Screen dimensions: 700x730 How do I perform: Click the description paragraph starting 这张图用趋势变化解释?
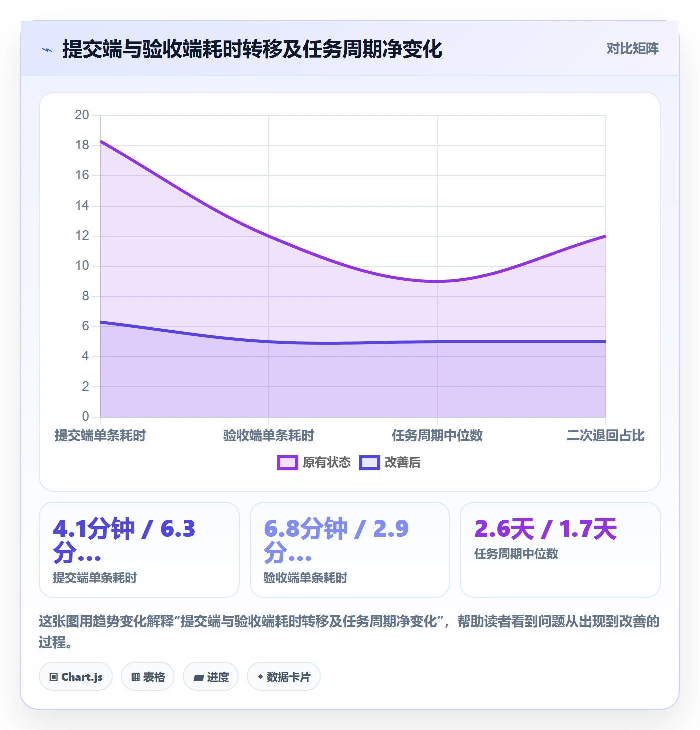349,631
